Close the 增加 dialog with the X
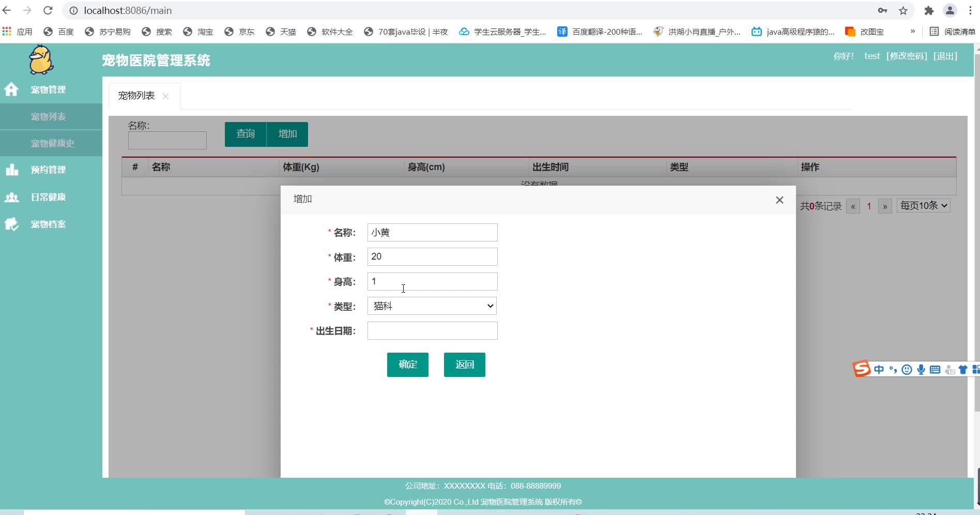 [779, 200]
